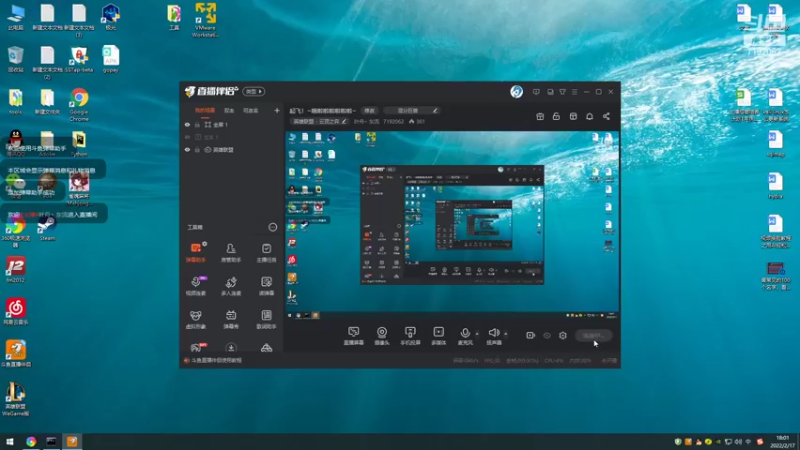
Task: Select the second scene tab
Action: point(229,110)
